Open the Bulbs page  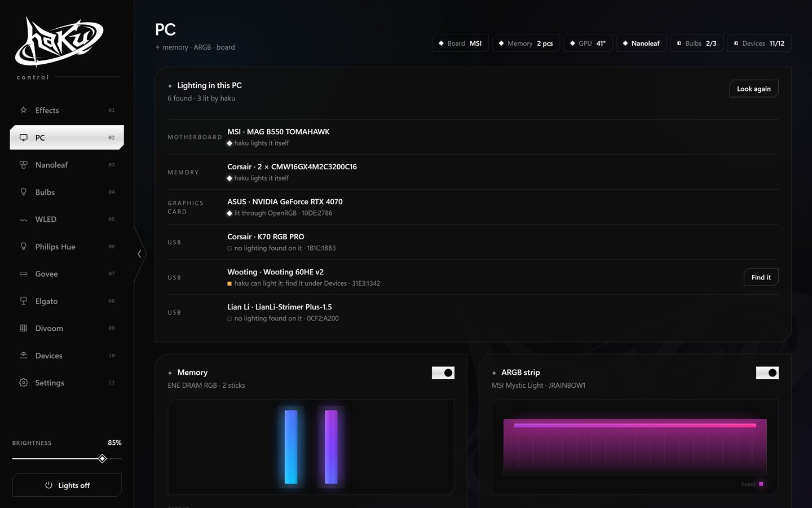pos(67,192)
